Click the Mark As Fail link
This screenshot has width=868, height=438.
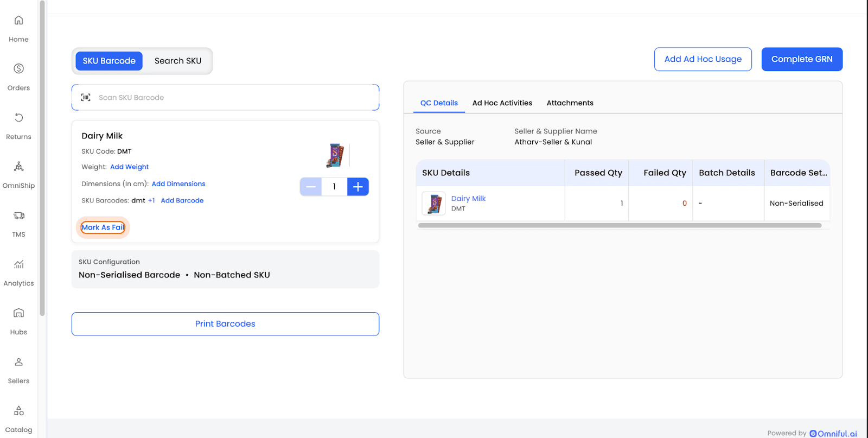pyautogui.click(x=103, y=227)
